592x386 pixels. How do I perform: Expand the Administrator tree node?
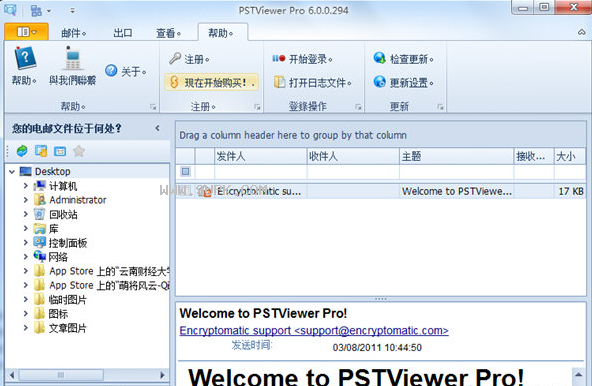(x=26, y=200)
